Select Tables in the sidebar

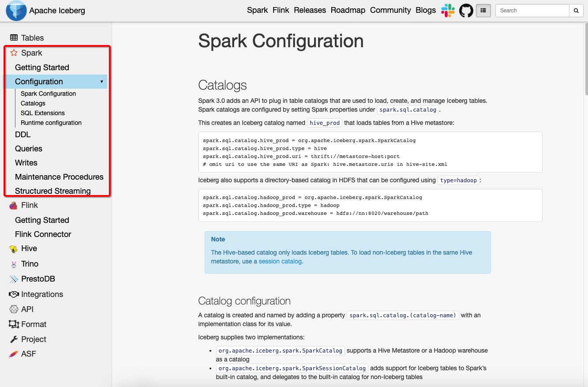point(33,38)
